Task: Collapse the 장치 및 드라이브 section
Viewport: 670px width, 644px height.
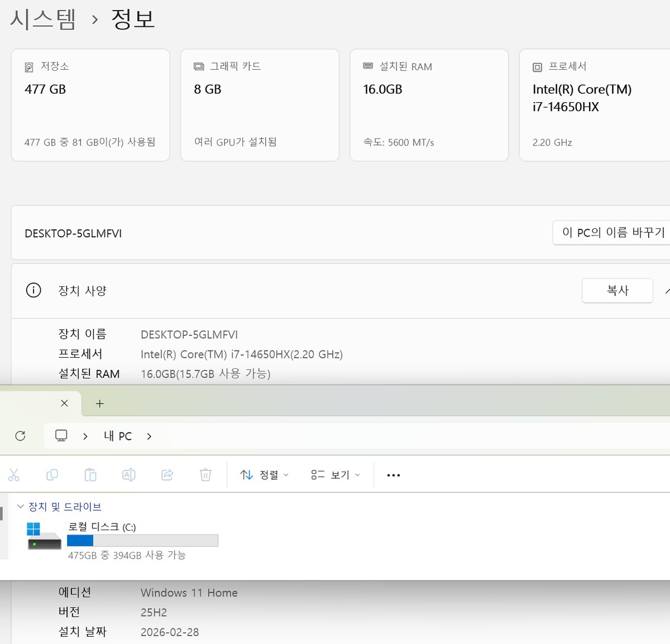Action: (x=21, y=507)
